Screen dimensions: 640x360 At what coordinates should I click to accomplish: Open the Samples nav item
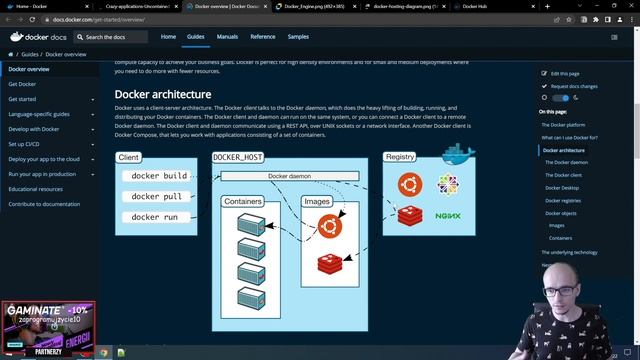point(298,37)
